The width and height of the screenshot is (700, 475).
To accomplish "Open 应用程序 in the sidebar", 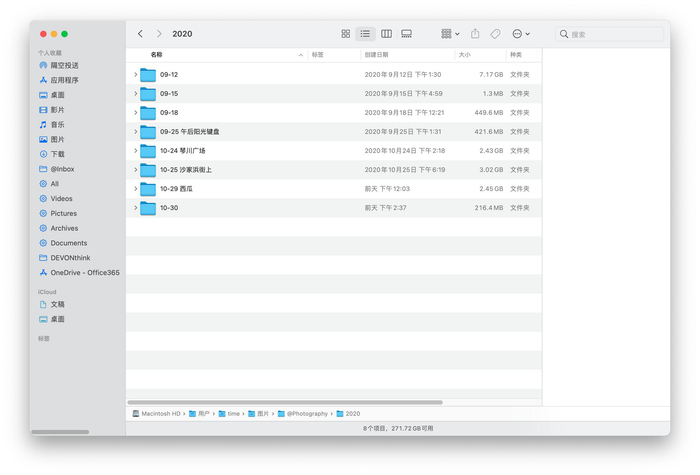I will point(58,80).
